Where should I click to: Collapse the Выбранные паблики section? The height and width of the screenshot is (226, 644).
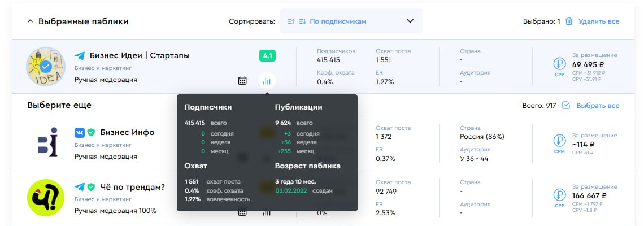coord(30,21)
